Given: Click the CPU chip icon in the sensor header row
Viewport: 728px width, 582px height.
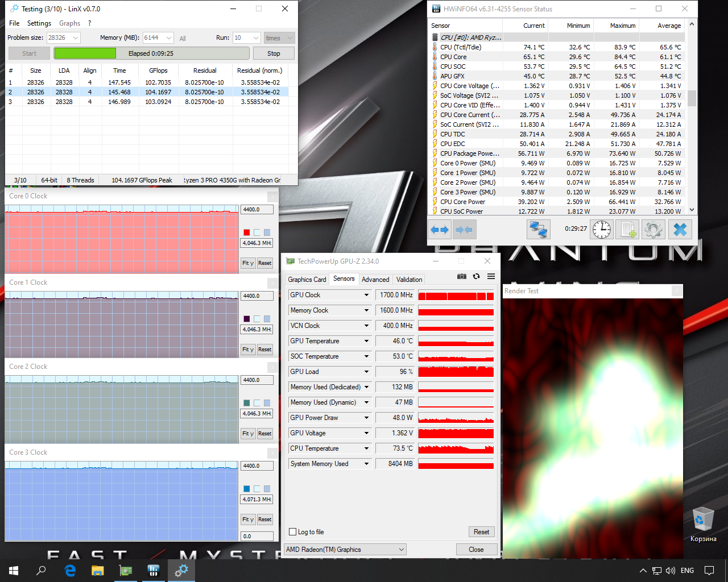Looking at the screenshot, I should tap(436, 38).
